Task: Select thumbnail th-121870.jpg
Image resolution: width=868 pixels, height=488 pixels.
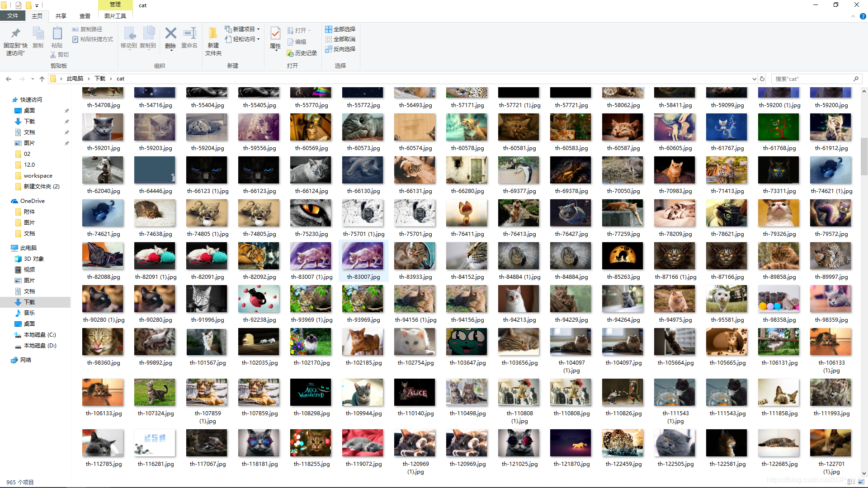Action: tap(571, 443)
